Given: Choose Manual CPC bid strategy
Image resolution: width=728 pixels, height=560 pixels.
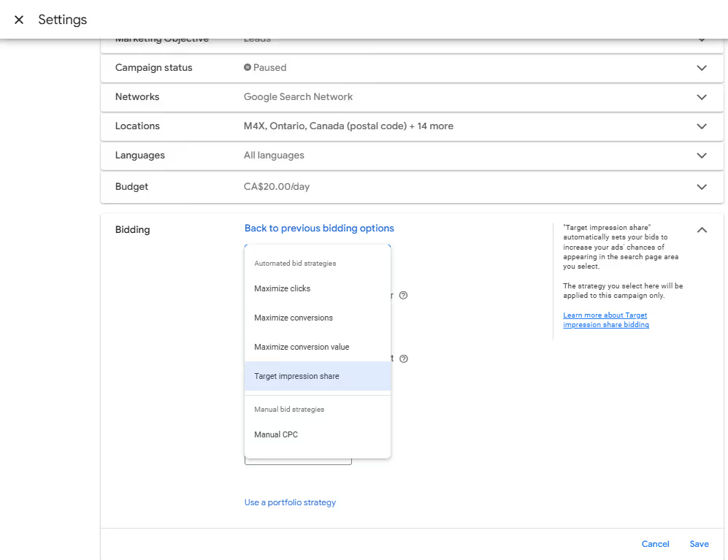Looking at the screenshot, I should pos(276,434).
